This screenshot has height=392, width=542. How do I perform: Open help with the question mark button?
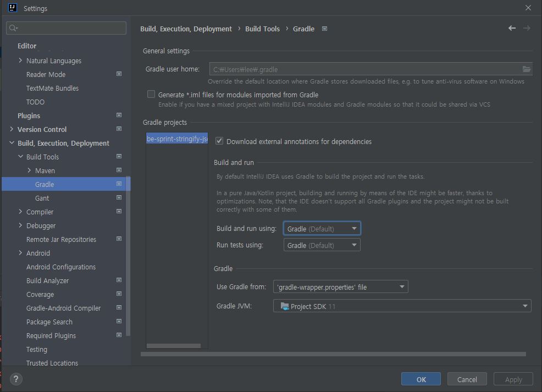pos(16,379)
